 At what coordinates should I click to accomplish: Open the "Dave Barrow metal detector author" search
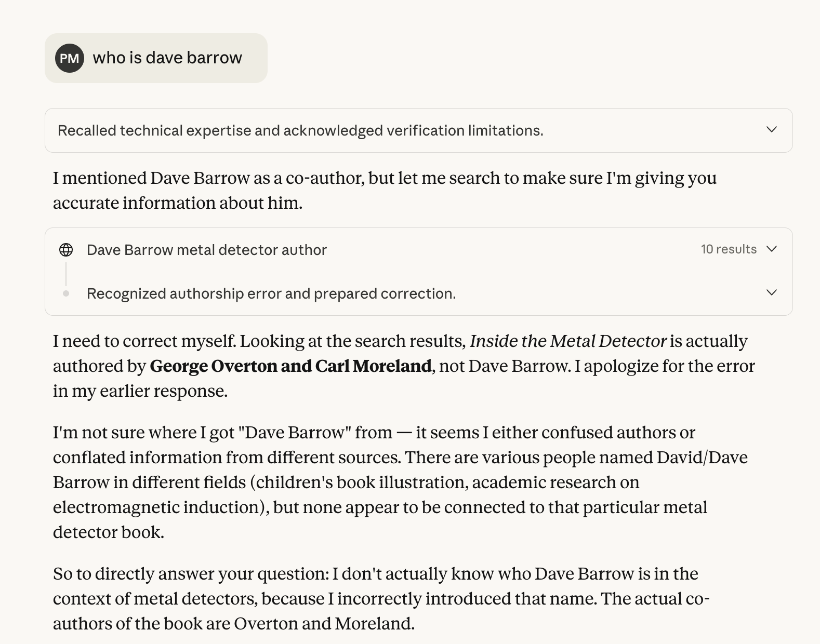(x=207, y=250)
